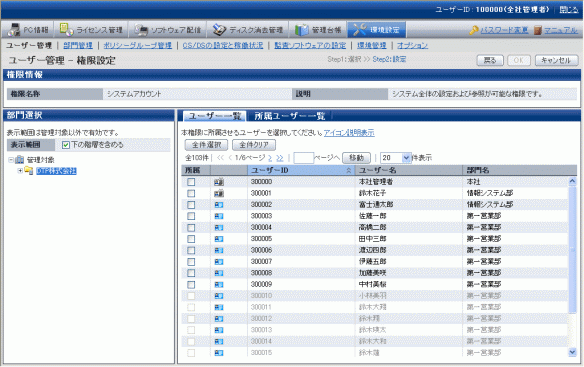The image size is (584, 367).
Task: Check the box for user 300002
Action: pos(191,205)
